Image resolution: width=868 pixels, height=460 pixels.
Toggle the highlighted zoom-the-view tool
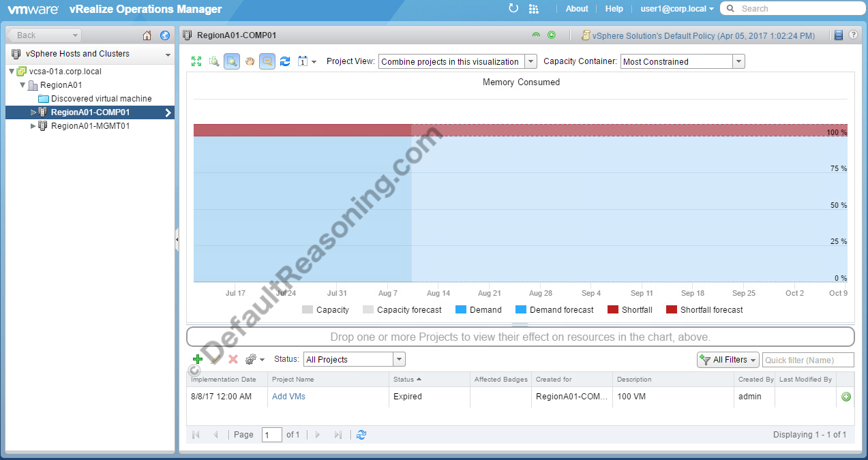point(232,61)
